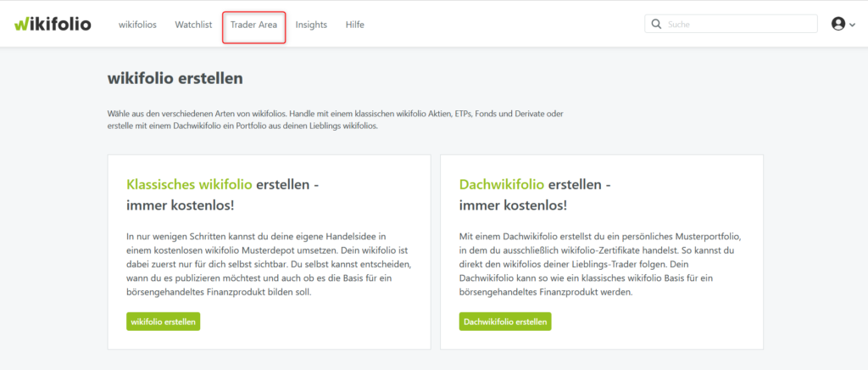Click 'immer kostenlos!' in the Dachwikifolio card
The width and height of the screenshot is (868, 370).
coord(513,205)
